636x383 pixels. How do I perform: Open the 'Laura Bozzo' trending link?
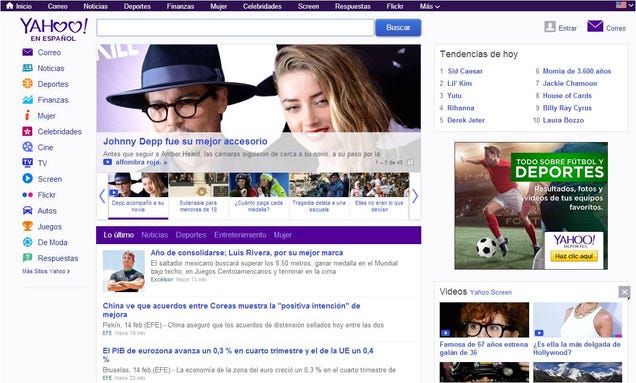563,120
